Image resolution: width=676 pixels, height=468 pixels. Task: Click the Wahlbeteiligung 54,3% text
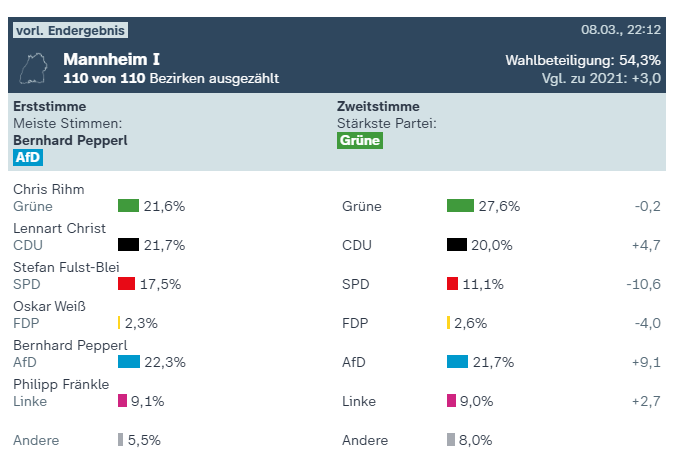tap(582, 61)
